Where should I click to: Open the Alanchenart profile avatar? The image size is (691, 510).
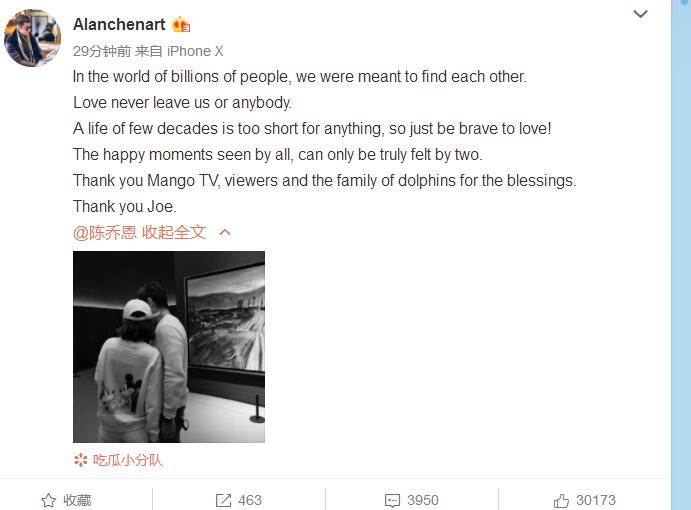coord(32,38)
